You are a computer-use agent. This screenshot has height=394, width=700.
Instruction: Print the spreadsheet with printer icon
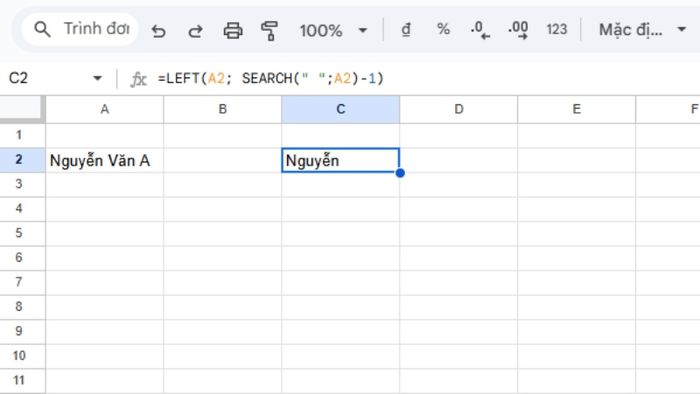tap(233, 31)
